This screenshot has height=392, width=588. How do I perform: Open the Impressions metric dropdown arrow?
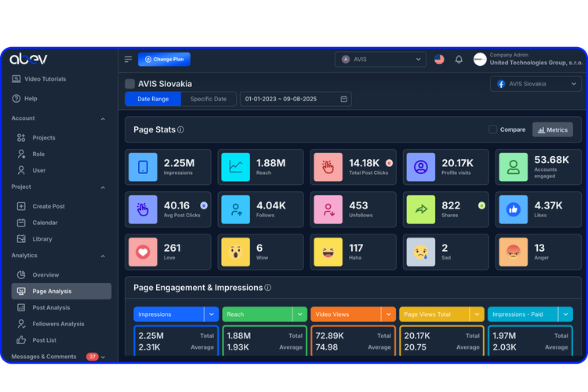click(212, 314)
